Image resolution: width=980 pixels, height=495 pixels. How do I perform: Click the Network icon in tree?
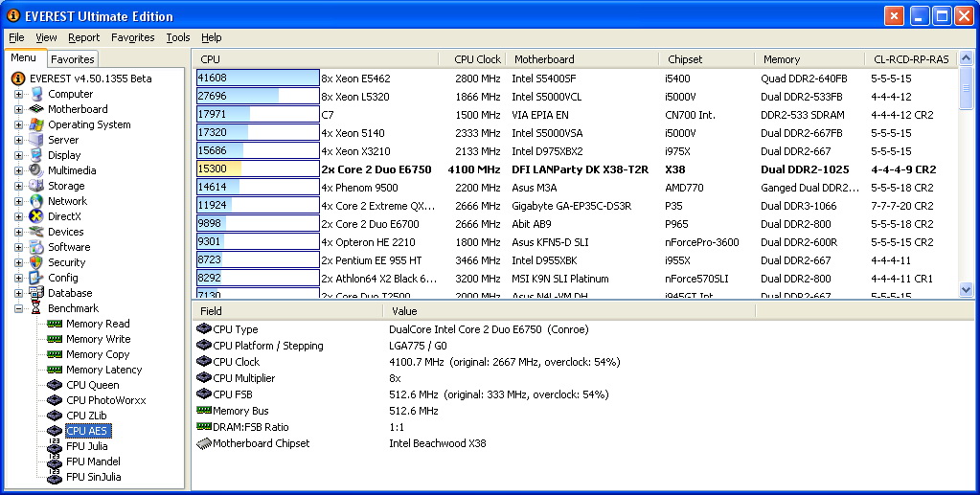point(36,201)
